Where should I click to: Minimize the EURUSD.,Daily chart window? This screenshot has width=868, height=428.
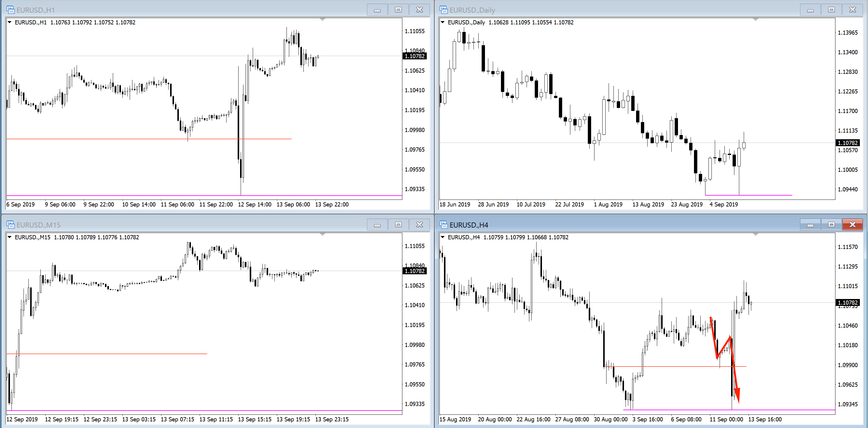pos(810,10)
